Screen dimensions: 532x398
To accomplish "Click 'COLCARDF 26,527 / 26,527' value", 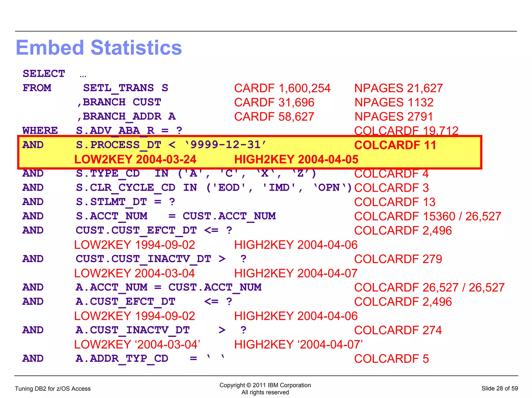I will pyautogui.click(x=429, y=288).
